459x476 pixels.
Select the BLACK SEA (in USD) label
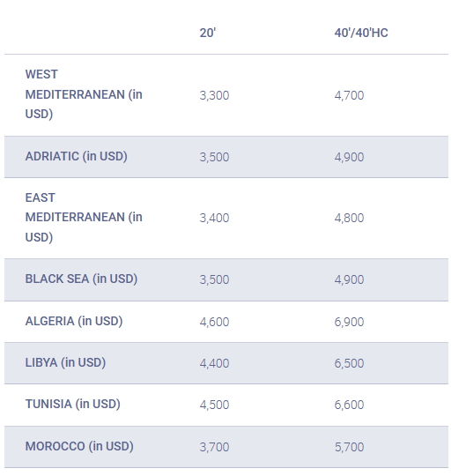pos(81,279)
